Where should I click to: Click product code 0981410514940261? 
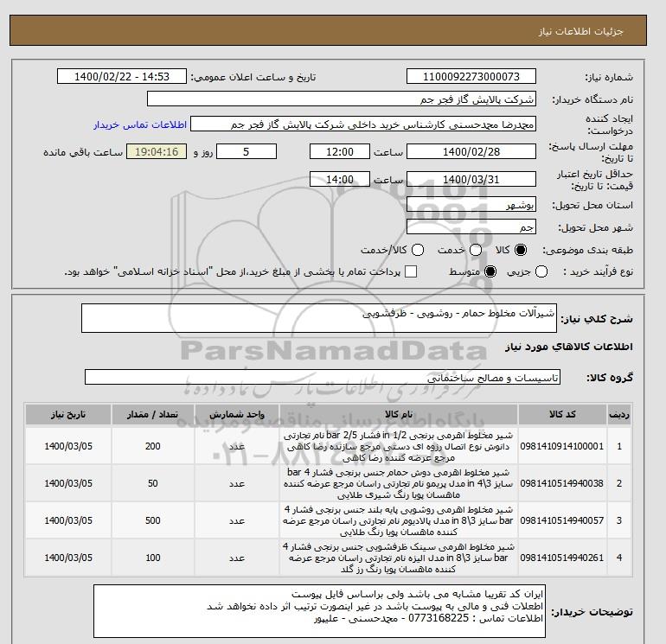[x=562, y=558]
